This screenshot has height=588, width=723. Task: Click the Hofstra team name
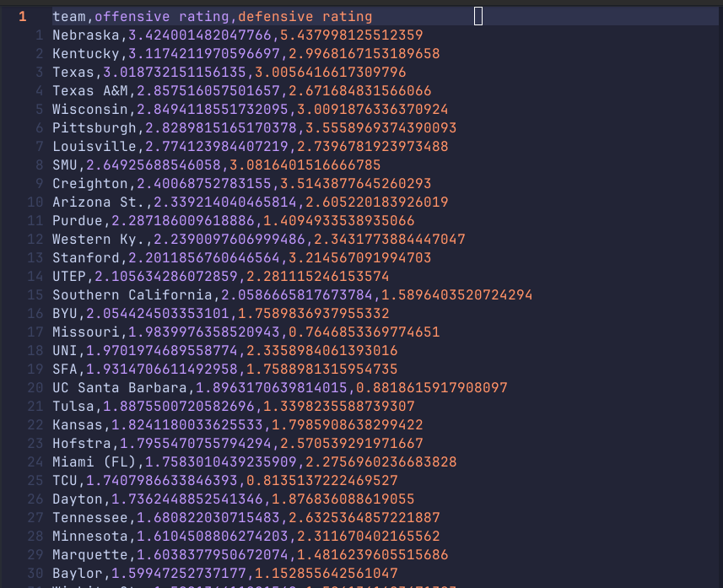(x=82, y=443)
